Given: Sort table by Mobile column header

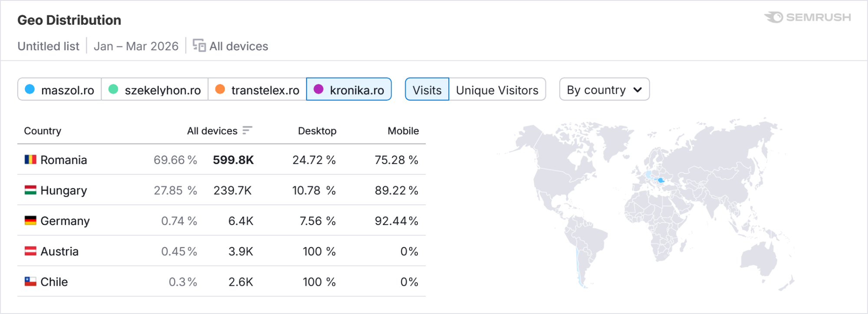Looking at the screenshot, I should pos(403,131).
